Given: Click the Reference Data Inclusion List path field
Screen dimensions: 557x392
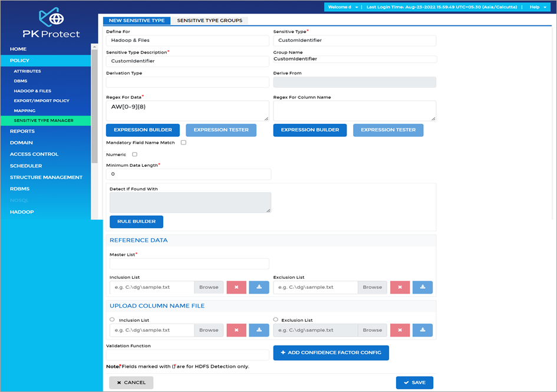Looking at the screenshot, I should tap(152, 287).
